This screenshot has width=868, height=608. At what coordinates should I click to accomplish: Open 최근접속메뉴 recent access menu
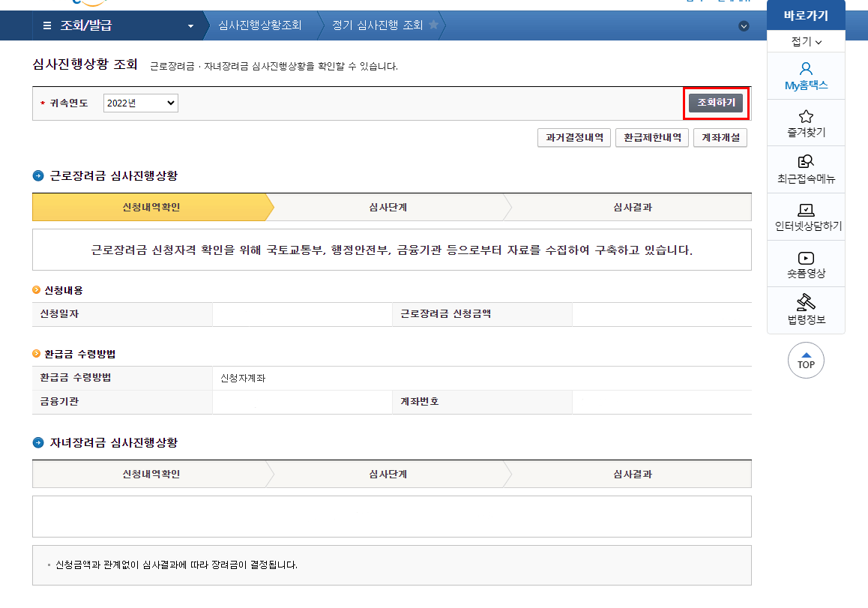point(806,169)
